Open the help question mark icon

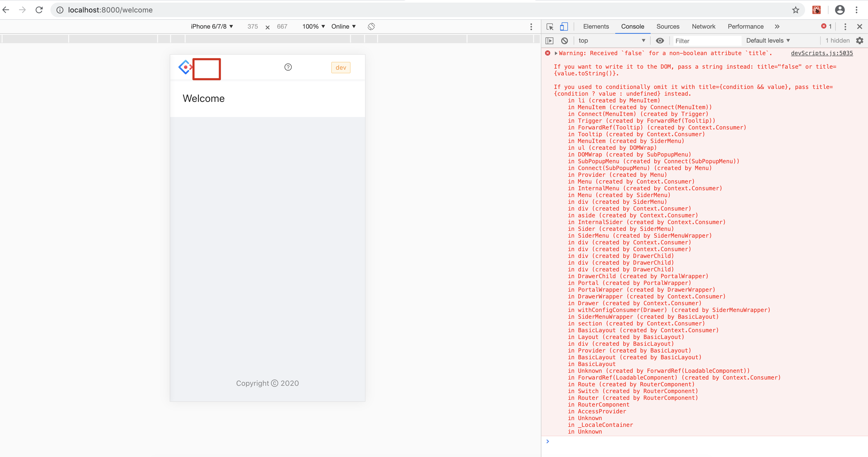coord(288,67)
